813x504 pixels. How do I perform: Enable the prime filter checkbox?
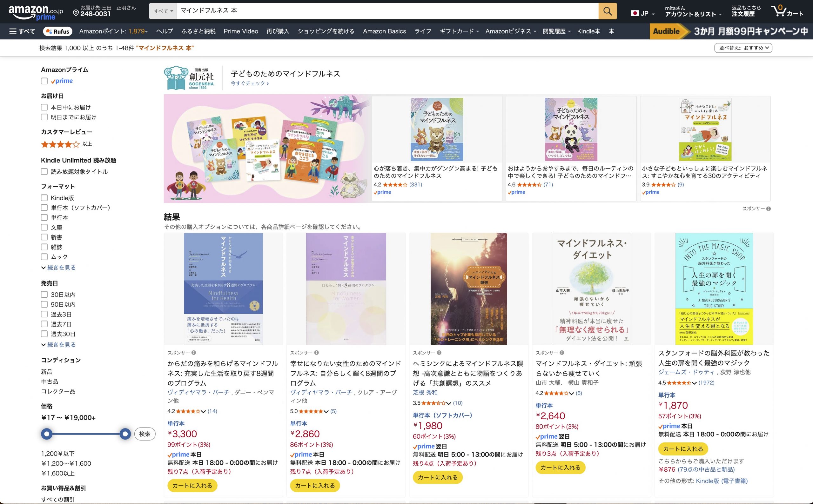(44, 81)
